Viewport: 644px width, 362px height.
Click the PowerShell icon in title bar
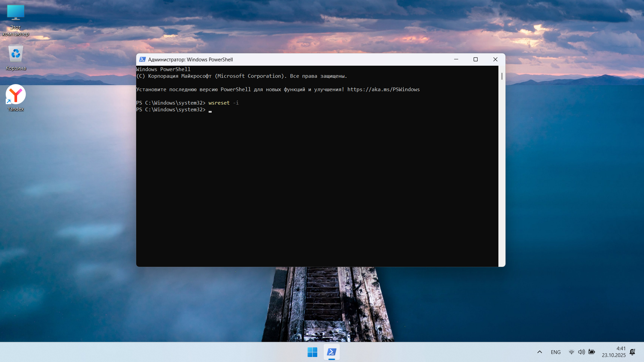click(142, 60)
